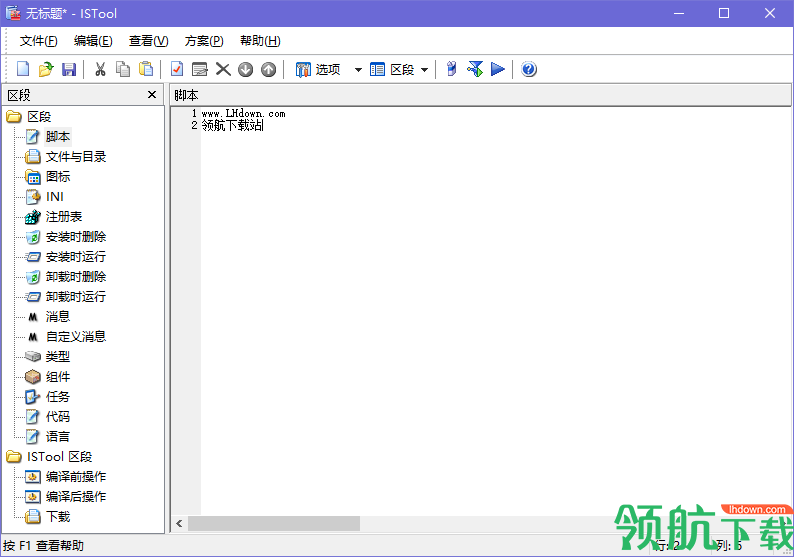Select 组件 tree item
The width and height of the screenshot is (794, 557).
58,377
